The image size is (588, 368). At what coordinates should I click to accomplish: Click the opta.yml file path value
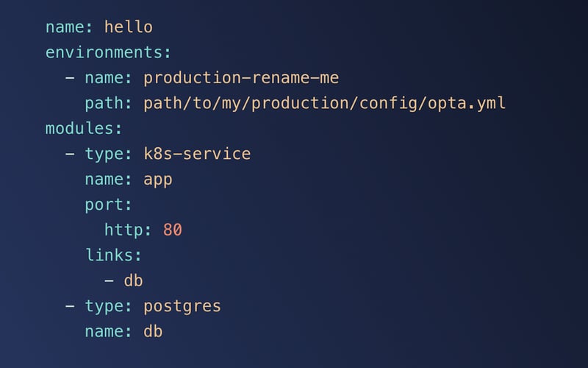tap(324, 103)
